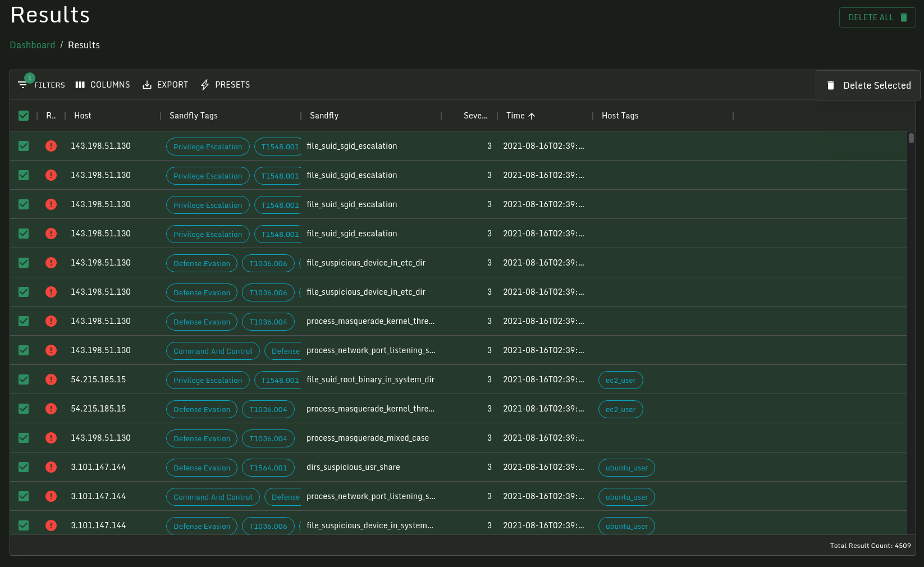This screenshot has height=567, width=924.
Task: Sort by the Host Tags column header
Action: (x=620, y=116)
